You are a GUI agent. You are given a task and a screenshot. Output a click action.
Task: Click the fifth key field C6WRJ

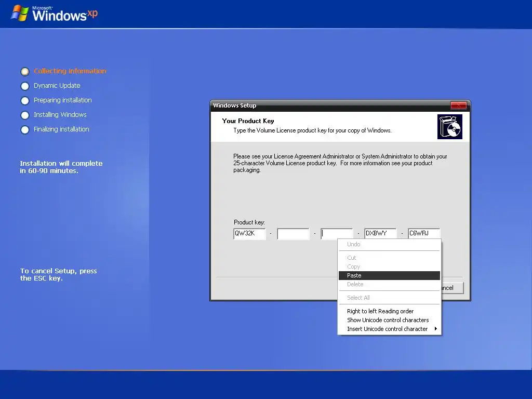tap(424, 233)
